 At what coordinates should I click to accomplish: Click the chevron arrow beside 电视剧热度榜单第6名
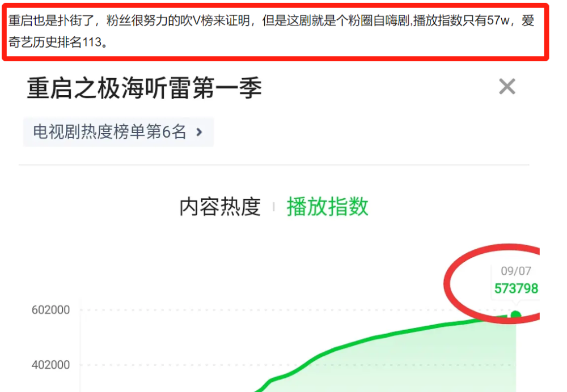click(x=199, y=132)
